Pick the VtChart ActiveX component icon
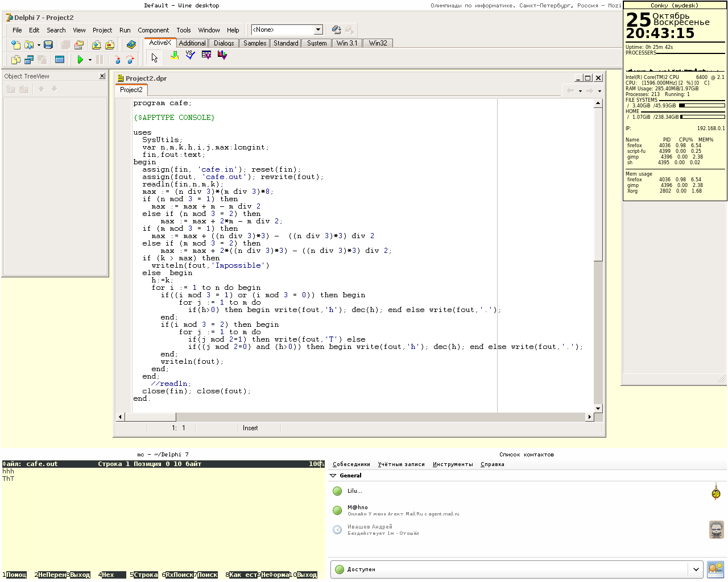Image resolution: width=728 pixels, height=582 pixels. (x=222, y=55)
